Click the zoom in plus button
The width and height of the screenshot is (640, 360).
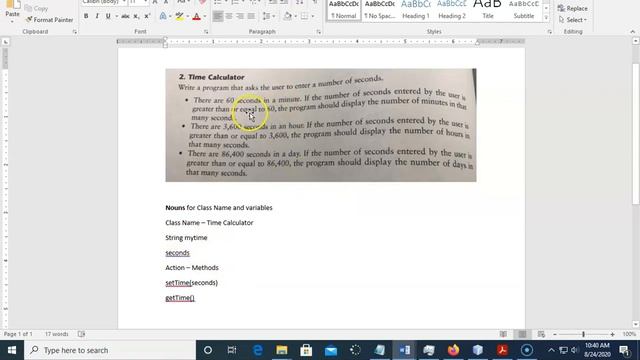[612, 334]
